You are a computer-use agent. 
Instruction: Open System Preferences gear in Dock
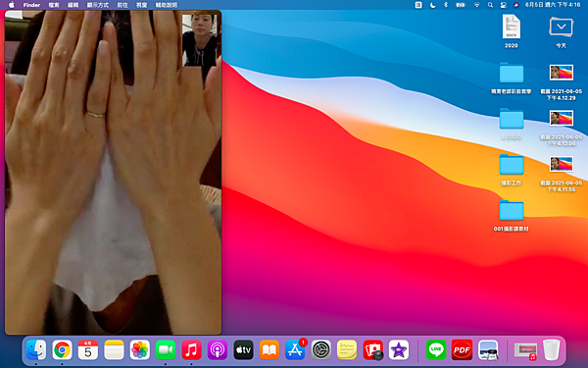coord(321,350)
